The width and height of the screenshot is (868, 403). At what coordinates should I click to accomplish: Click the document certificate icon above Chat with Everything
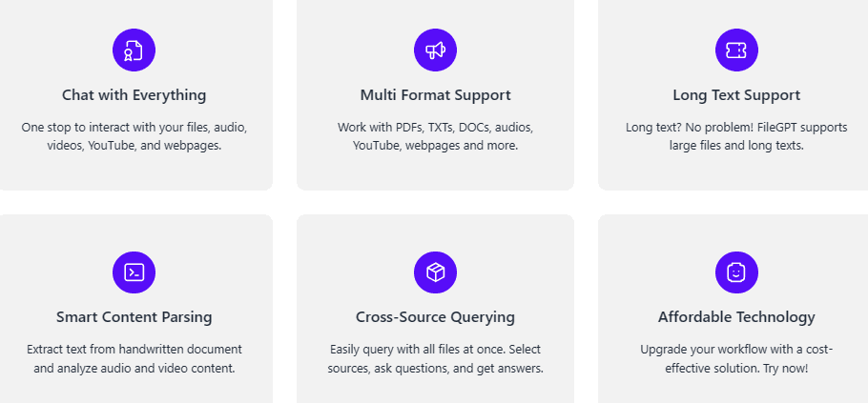(134, 50)
